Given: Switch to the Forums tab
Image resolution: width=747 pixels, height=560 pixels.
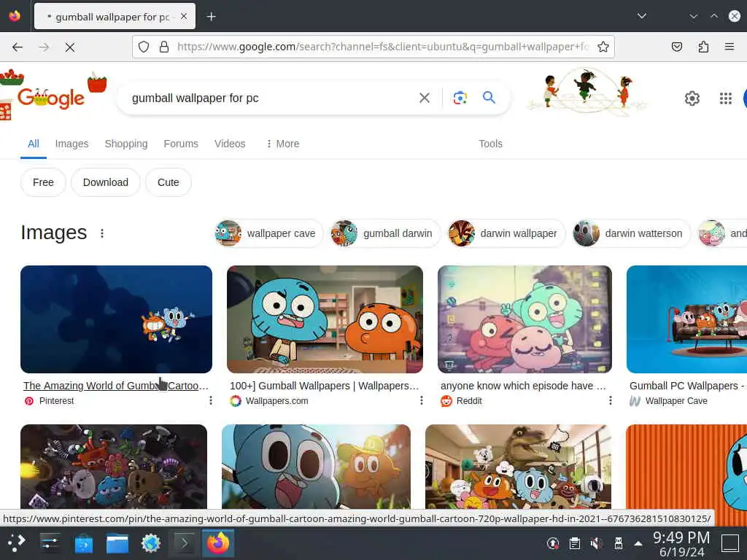Looking at the screenshot, I should [x=181, y=144].
